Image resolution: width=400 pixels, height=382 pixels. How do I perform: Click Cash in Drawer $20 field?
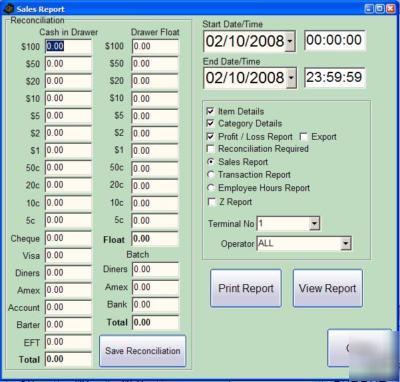click(68, 81)
